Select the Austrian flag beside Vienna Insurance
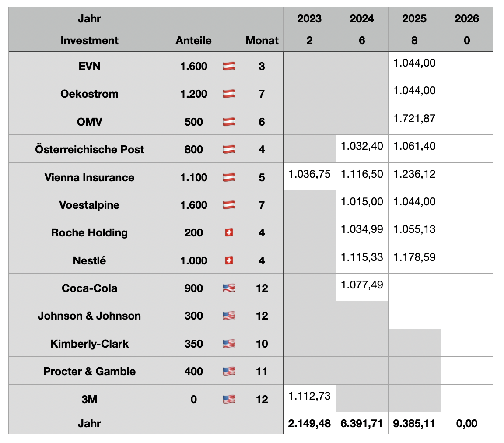Viewport: 504px width, 443px height. tap(229, 177)
